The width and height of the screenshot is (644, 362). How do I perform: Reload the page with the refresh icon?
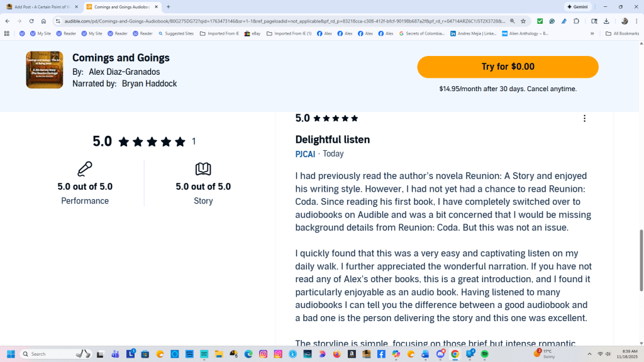point(31,21)
